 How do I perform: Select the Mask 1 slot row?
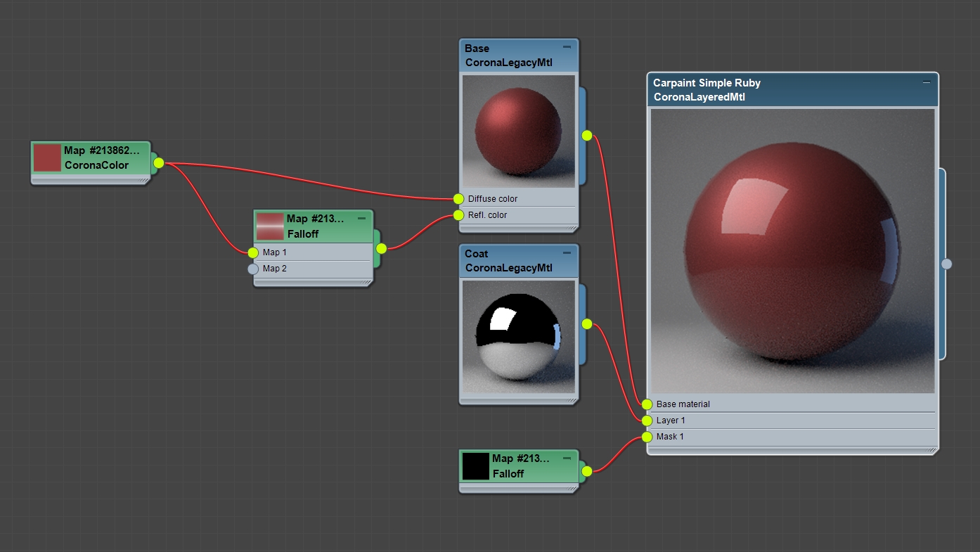[793, 437]
